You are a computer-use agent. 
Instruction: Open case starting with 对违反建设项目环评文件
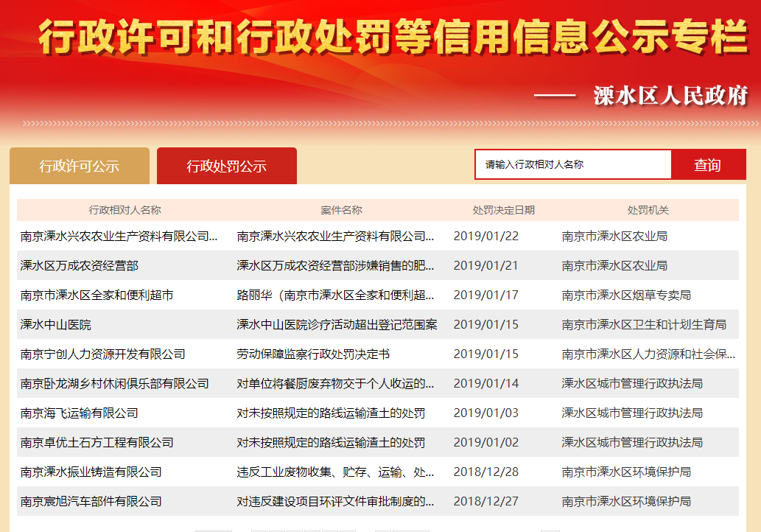tap(335, 502)
